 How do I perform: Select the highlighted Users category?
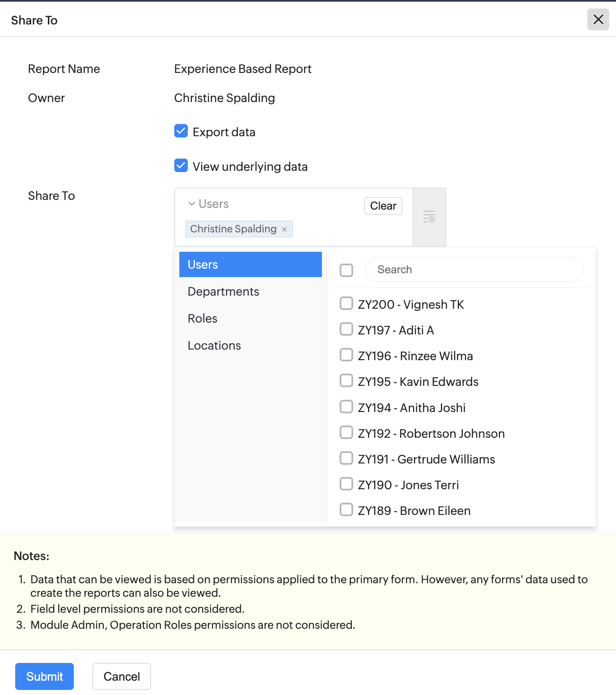[251, 264]
